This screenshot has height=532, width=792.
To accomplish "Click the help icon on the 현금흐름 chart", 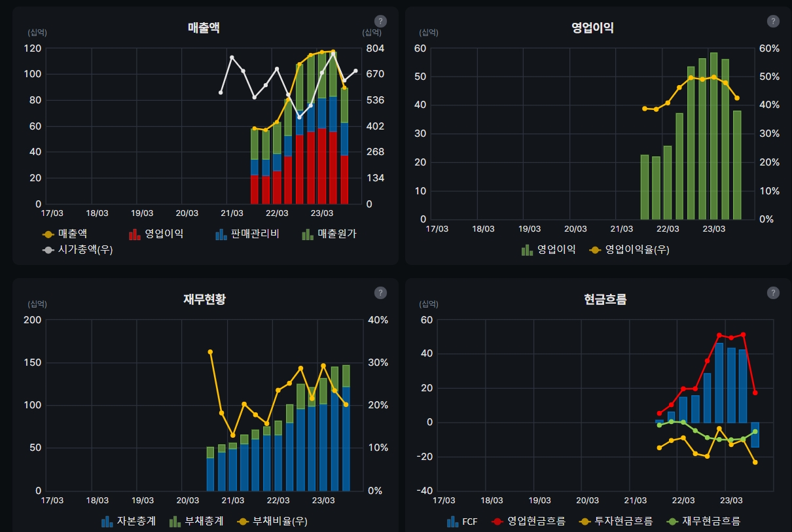I will pyautogui.click(x=774, y=293).
